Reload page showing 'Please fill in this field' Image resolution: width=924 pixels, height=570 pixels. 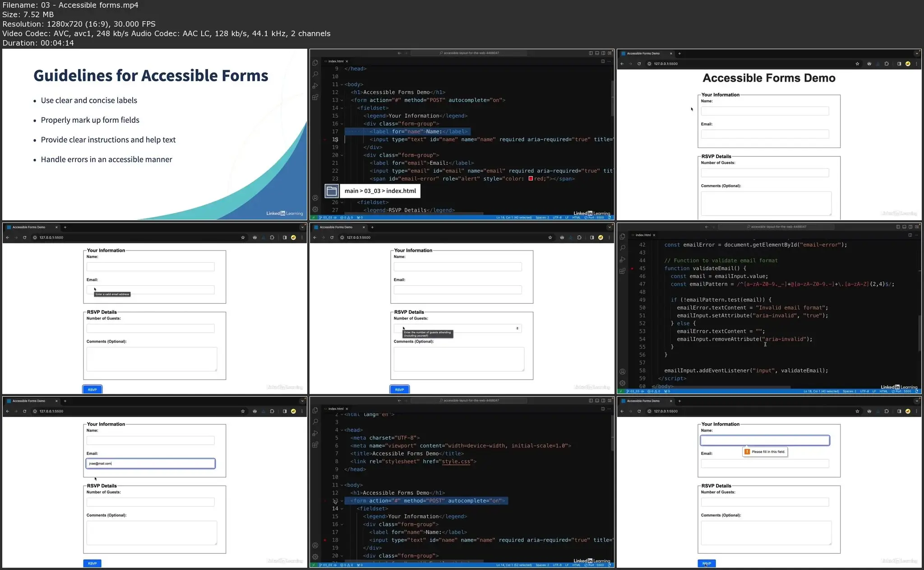[x=639, y=411]
